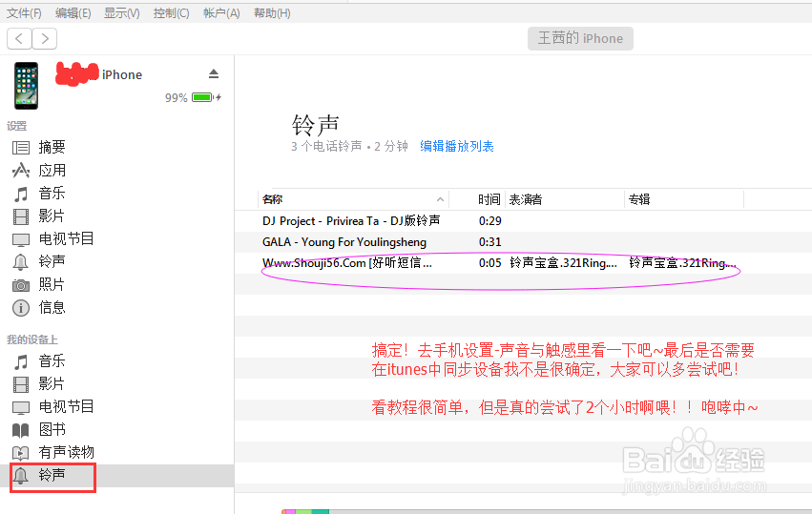Open the 帮助(H) menu
Screen dimensions: 812x514
coord(272,13)
